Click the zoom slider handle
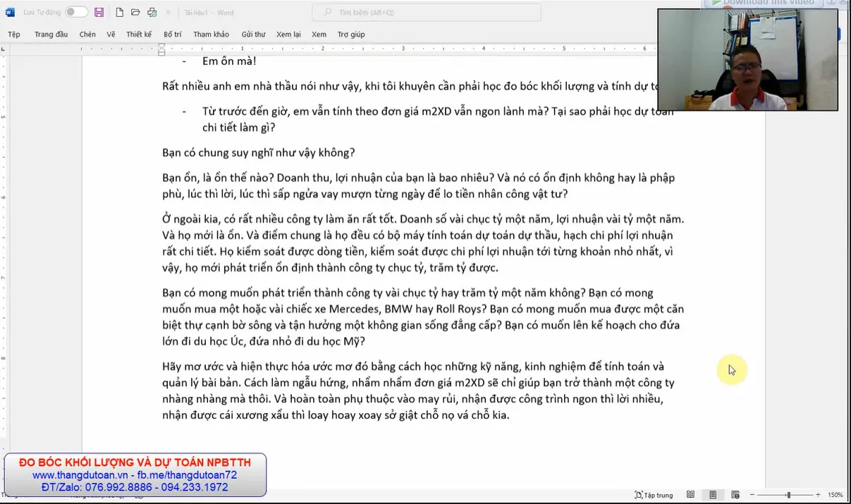Image resolution: width=851 pixels, height=504 pixels. click(x=788, y=495)
